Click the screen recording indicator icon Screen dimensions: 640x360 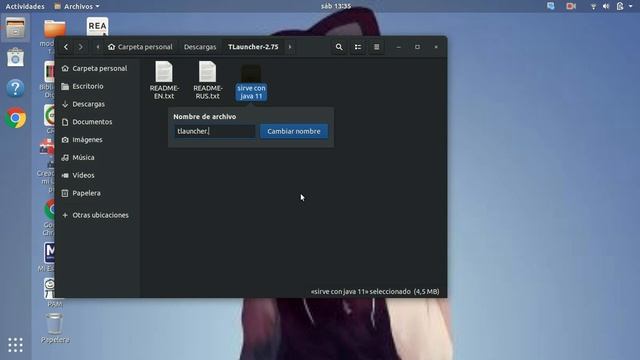(x=571, y=6)
